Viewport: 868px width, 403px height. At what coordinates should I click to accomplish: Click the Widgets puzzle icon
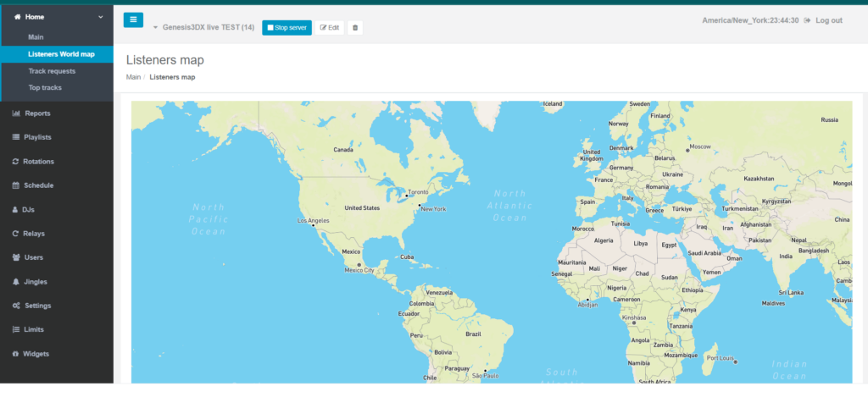pos(16,354)
